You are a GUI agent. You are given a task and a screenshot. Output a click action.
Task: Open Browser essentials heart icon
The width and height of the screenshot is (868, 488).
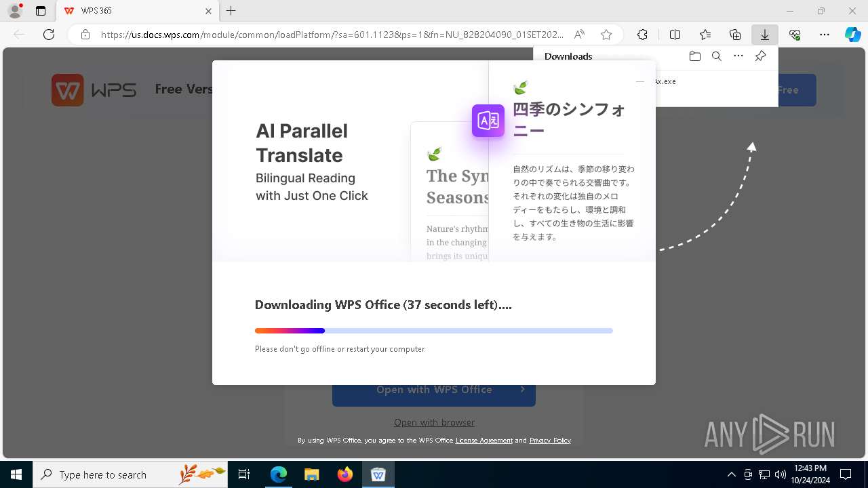coord(795,35)
